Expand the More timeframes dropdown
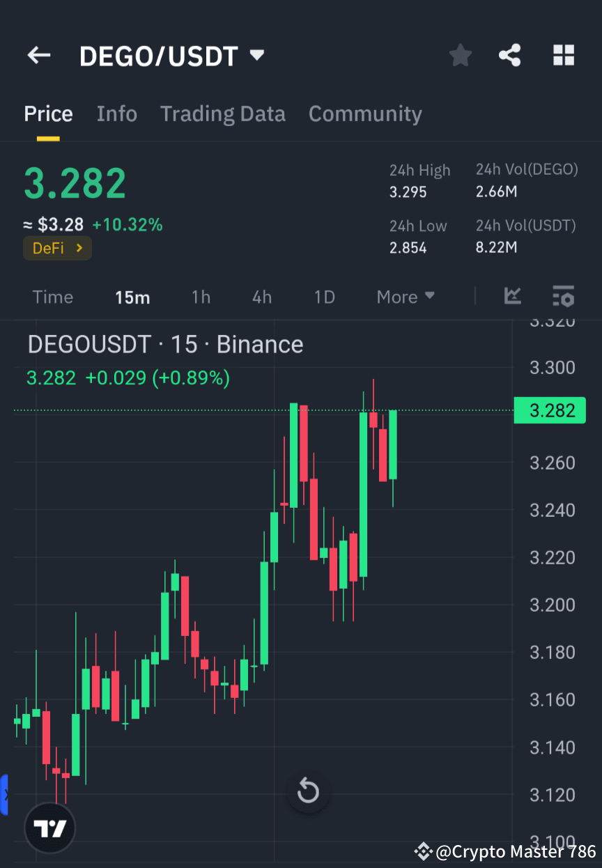Image resolution: width=602 pixels, height=868 pixels. [405, 296]
